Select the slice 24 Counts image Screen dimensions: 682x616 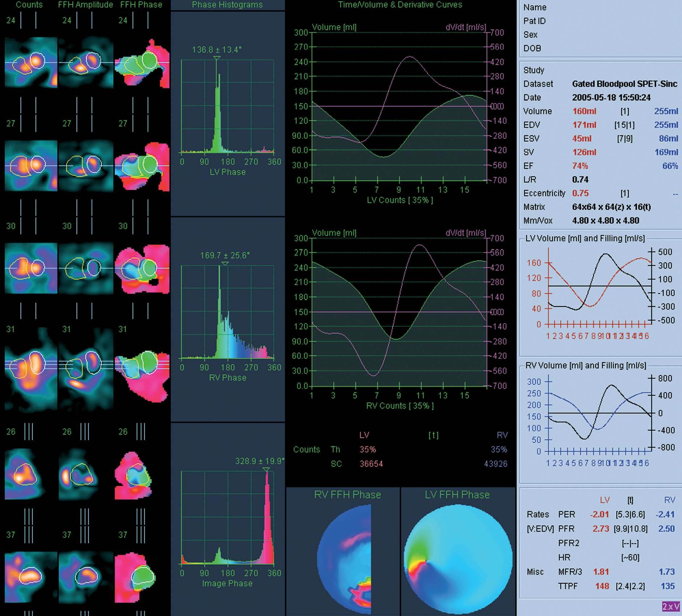click(31, 63)
